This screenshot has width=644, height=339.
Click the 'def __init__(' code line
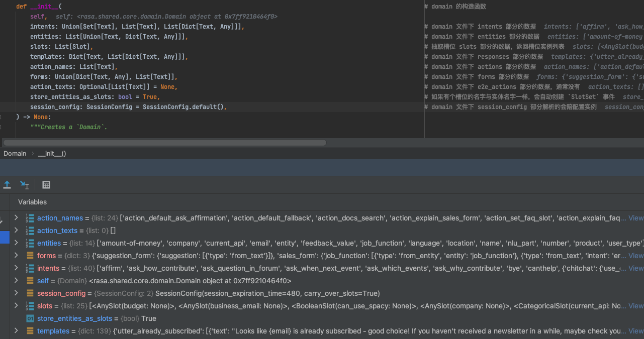click(39, 7)
